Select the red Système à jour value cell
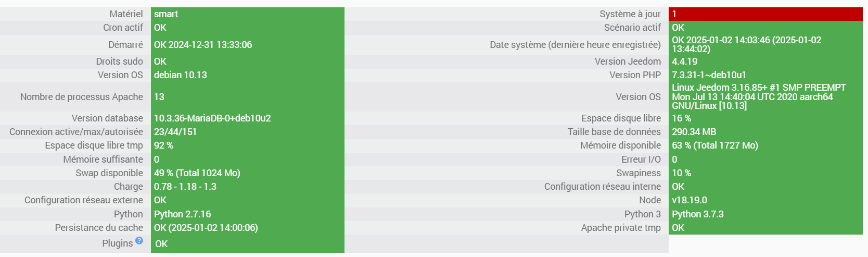This screenshot has width=868, height=257. (x=765, y=14)
